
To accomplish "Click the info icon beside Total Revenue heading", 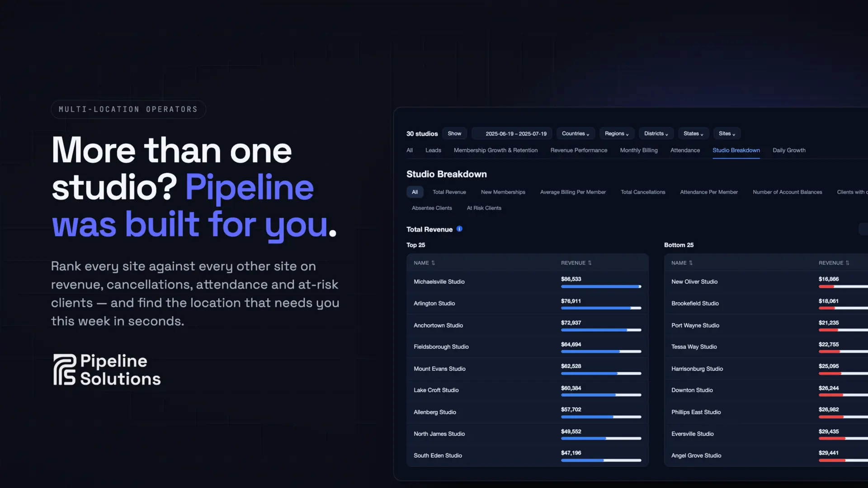I will [459, 229].
